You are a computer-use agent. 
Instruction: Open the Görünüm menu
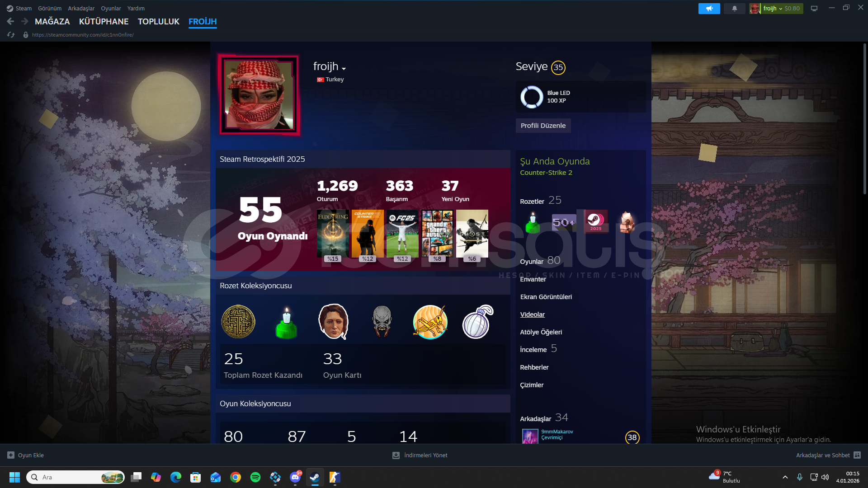[50, 9]
